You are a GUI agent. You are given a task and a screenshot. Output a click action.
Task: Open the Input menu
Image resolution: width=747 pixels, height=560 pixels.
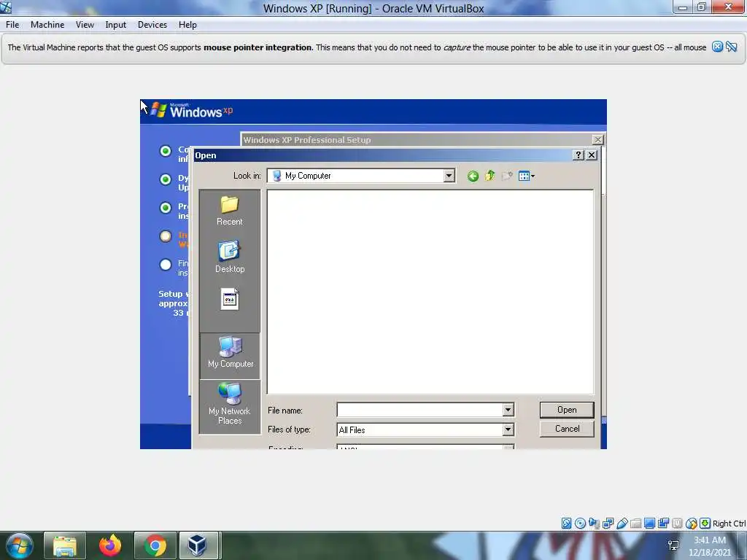tap(116, 25)
